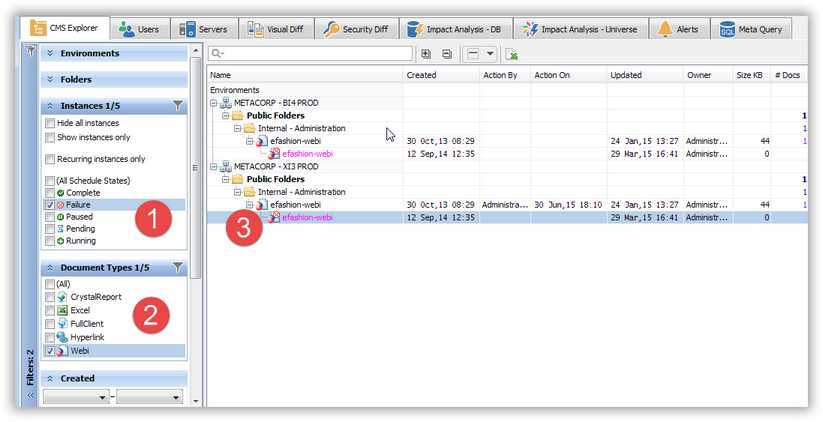Screen dimensions: 823x422
Task: Open the second Created date dropdown
Action: (x=176, y=397)
